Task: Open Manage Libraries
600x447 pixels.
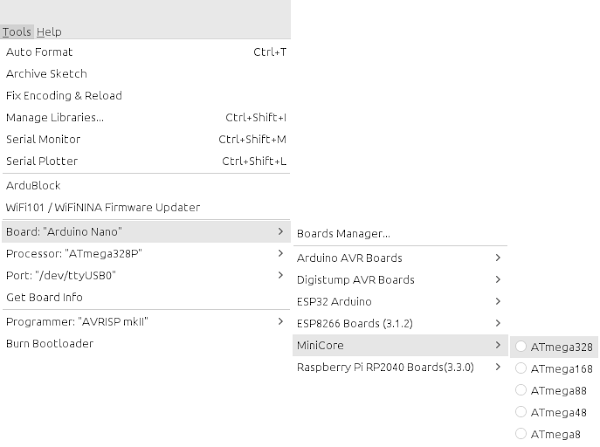Action: point(146,117)
